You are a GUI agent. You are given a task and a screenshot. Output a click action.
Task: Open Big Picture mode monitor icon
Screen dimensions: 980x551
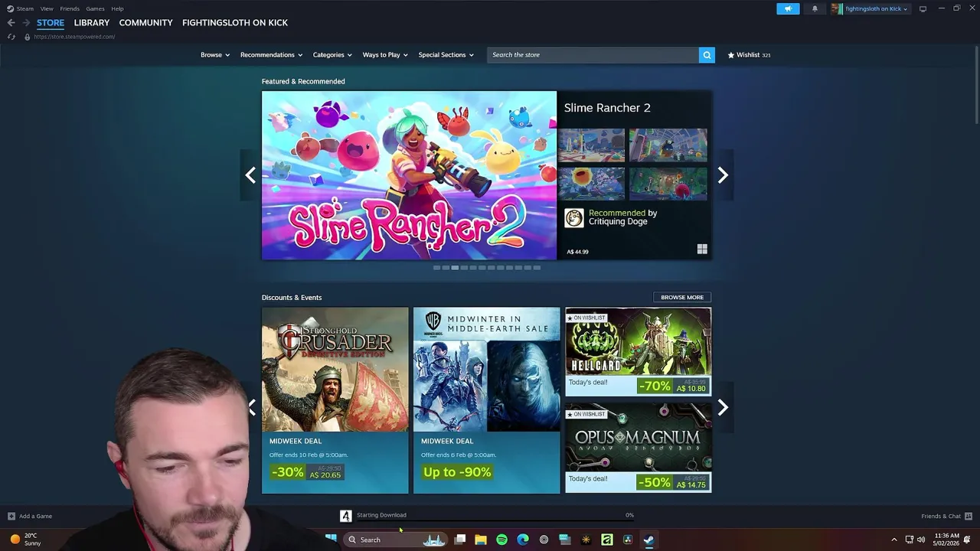coord(923,8)
